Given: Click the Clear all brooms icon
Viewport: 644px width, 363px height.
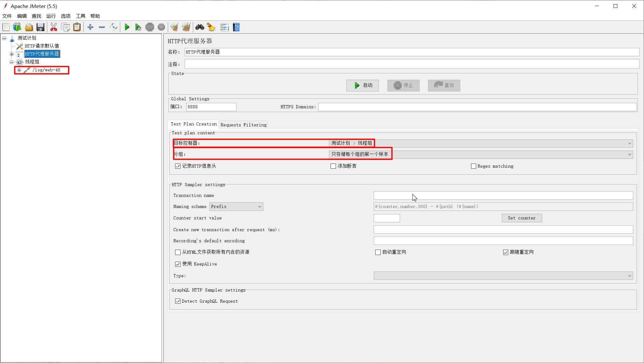Looking at the screenshot, I should click(186, 27).
